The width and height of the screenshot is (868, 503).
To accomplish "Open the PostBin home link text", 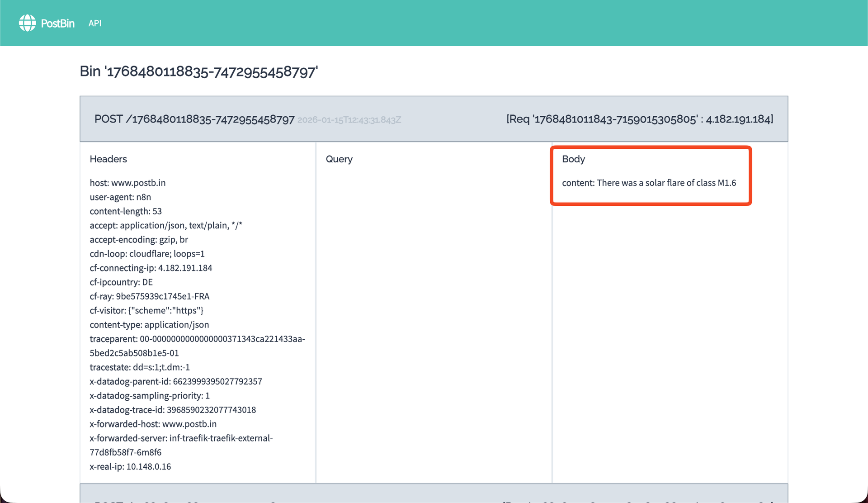I will tap(57, 24).
